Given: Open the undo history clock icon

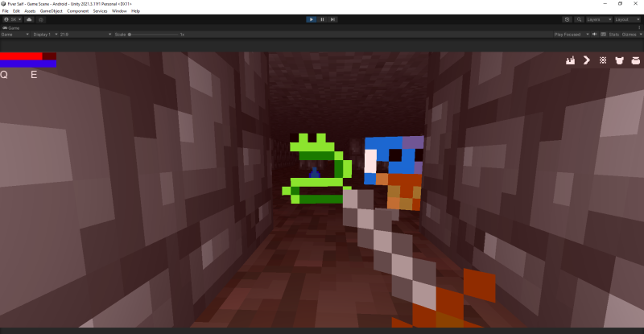Looking at the screenshot, I should 568,19.
